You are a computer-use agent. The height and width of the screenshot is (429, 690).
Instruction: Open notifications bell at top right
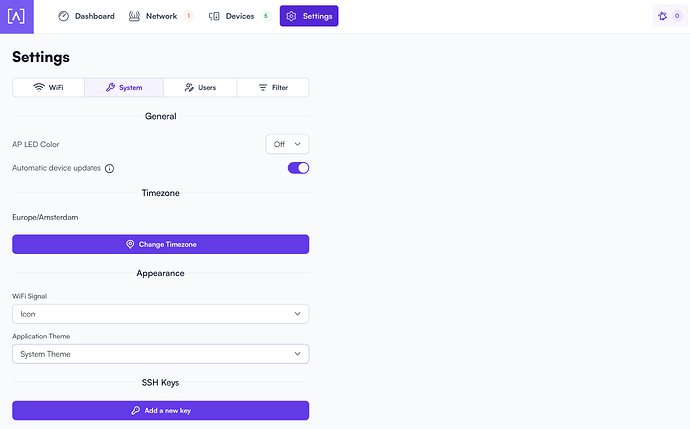click(662, 16)
